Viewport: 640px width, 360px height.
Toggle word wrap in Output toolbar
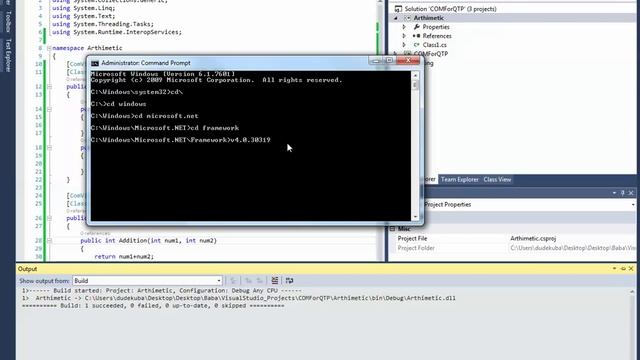tap(289, 280)
